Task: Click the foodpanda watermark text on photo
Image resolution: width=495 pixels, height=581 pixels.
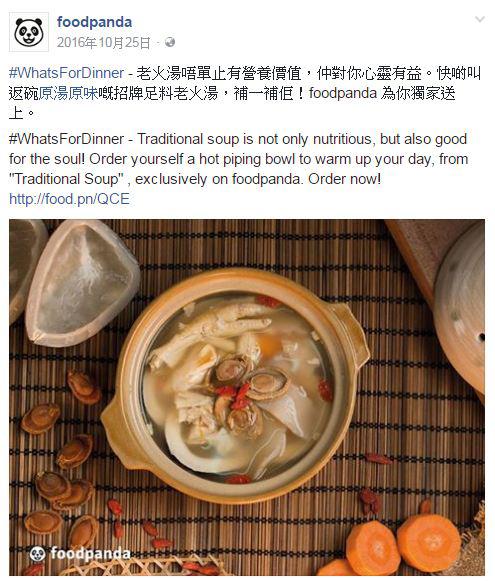Action: [x=90, y=554]
